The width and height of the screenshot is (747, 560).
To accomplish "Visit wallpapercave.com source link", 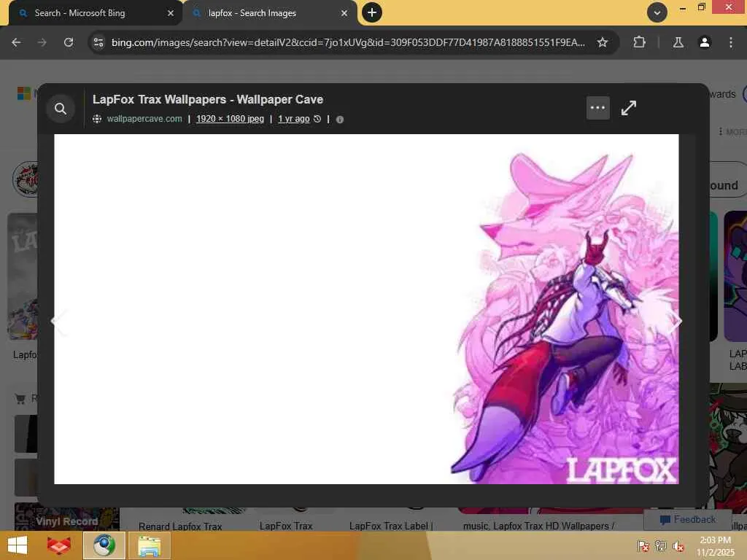I will pos(144,119).
